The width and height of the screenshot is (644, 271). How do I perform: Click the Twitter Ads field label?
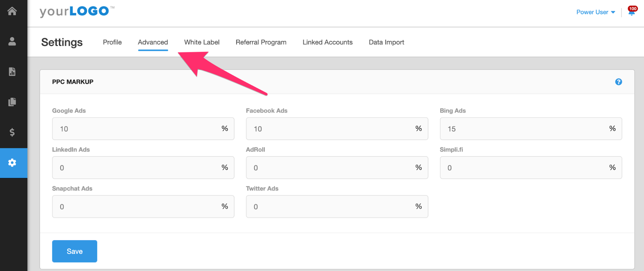pyautogui.click(x=262, y=189)
